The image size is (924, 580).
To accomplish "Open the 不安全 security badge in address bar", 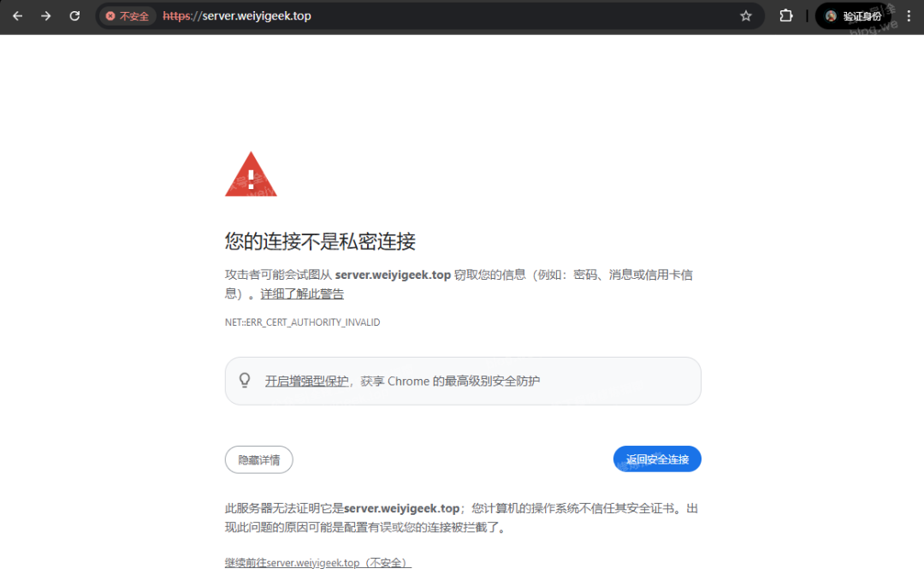I will [x=126, y=15].
